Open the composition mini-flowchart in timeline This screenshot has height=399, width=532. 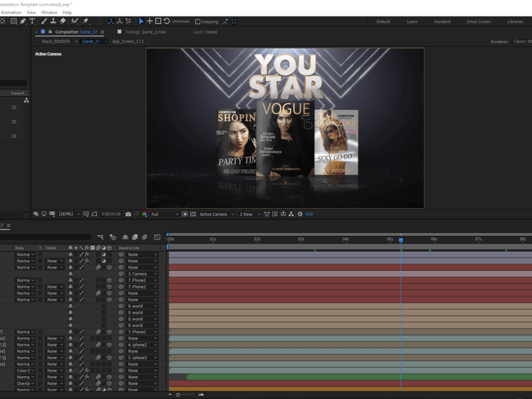[101, 237]
